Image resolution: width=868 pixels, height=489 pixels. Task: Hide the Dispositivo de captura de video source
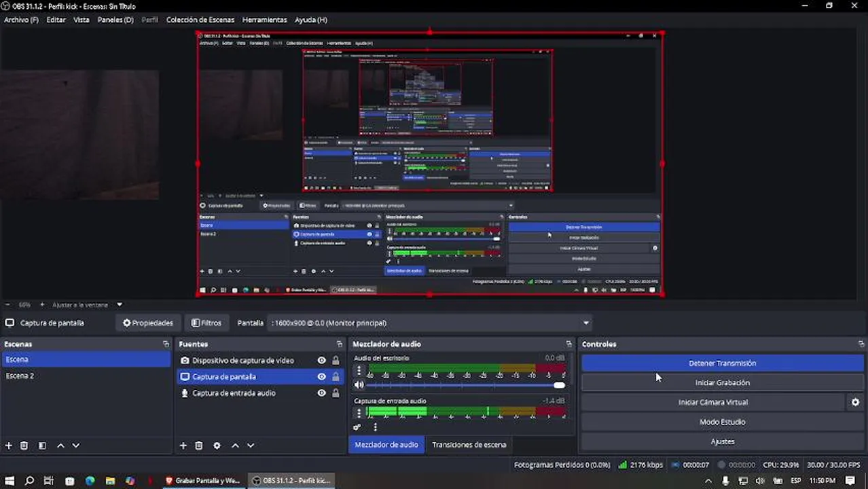pyautogui.click(x=322, y=361)
